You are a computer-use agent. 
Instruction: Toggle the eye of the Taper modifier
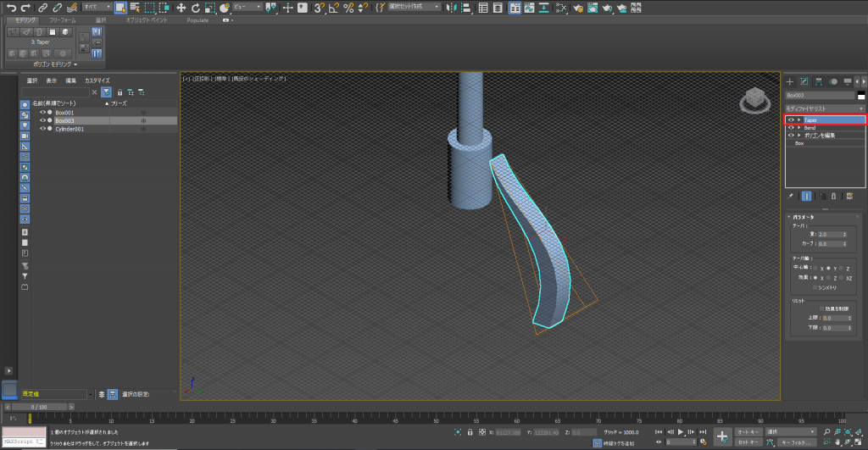click(791, 119)
